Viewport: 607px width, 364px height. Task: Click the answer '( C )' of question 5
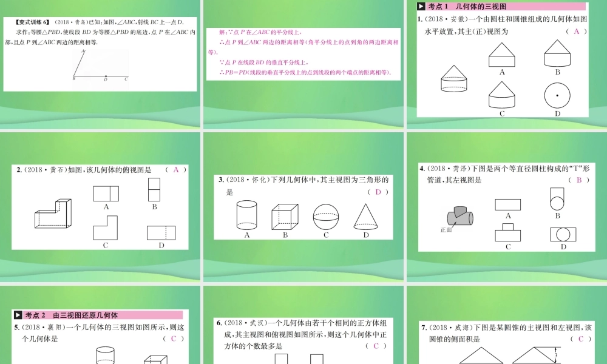(174, 339)
